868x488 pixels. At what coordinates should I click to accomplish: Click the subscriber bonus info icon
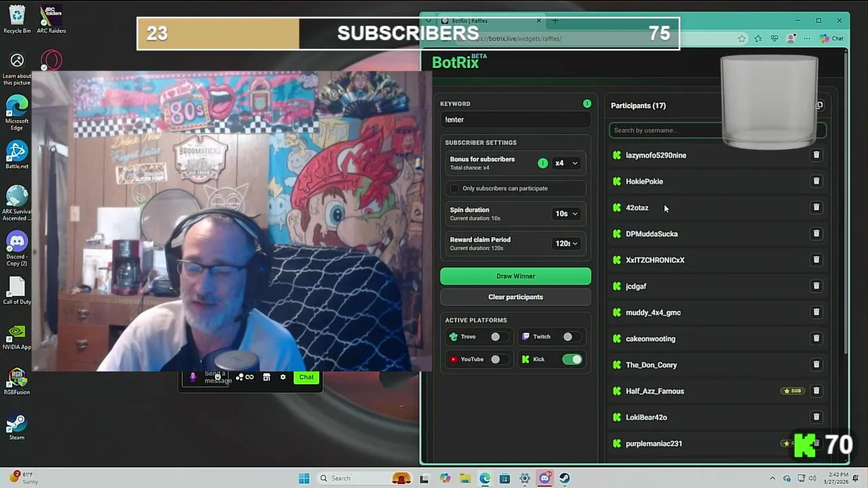pyautogui.click(x=542, y=163)
